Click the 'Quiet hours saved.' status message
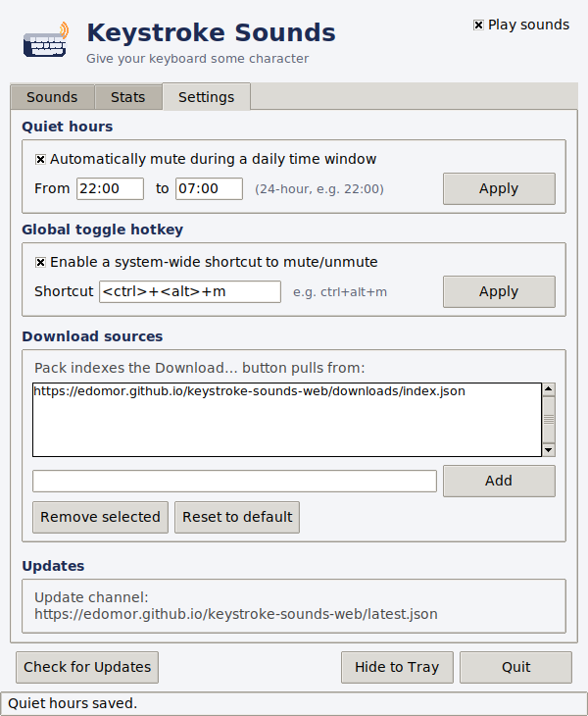 (73, 703)
